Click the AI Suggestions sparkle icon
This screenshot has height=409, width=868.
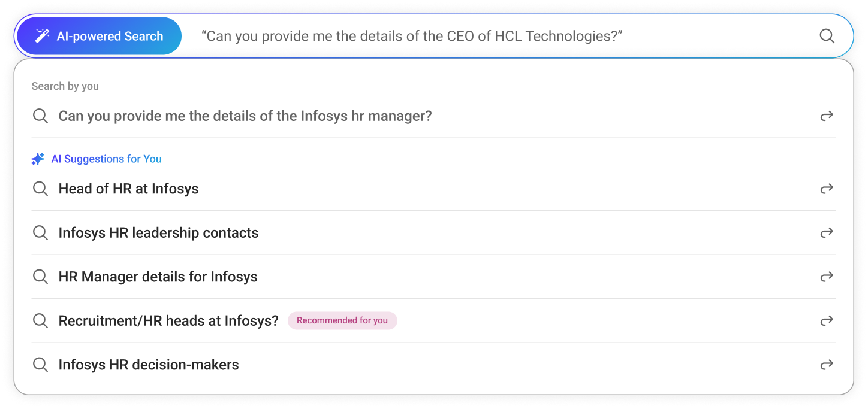[38, 159]
